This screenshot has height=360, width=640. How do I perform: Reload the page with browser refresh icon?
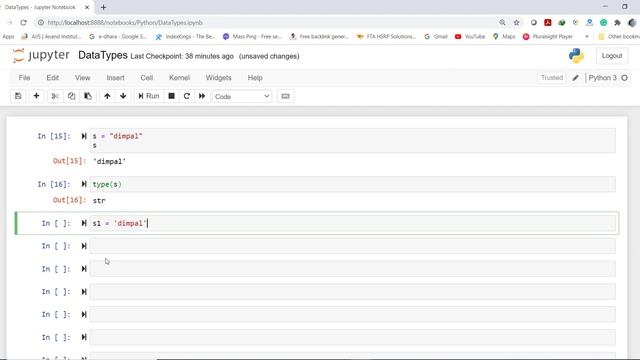[x=23, y=23]
